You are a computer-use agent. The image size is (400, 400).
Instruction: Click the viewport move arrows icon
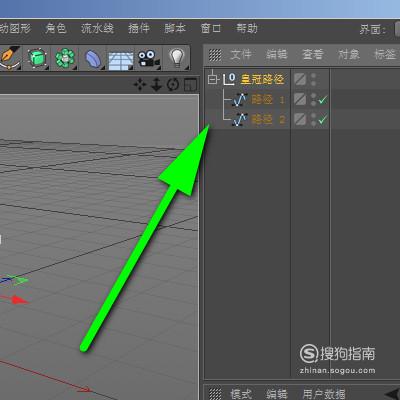140,85
